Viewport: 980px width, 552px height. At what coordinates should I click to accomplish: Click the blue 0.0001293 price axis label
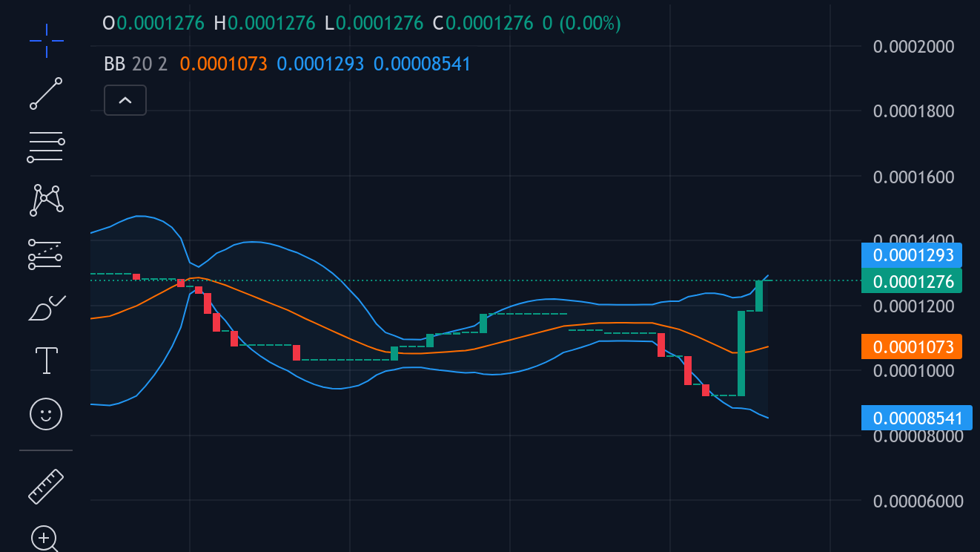(912, 255)
